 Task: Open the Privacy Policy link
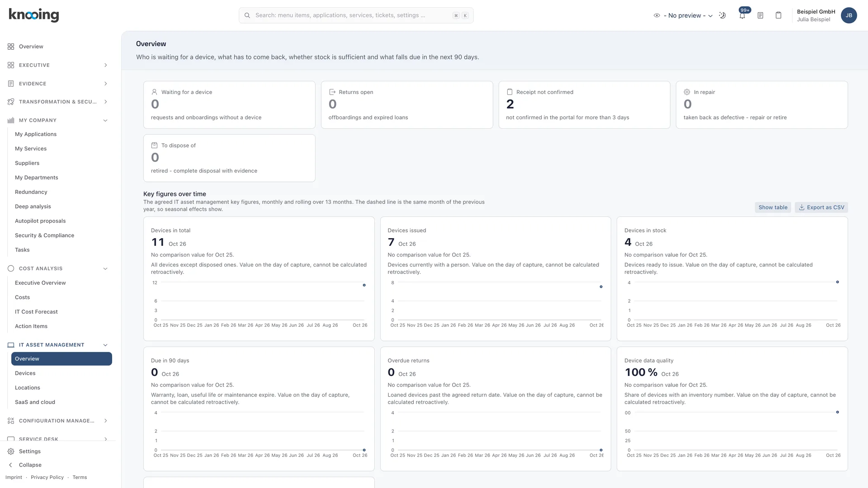point(47,477)
